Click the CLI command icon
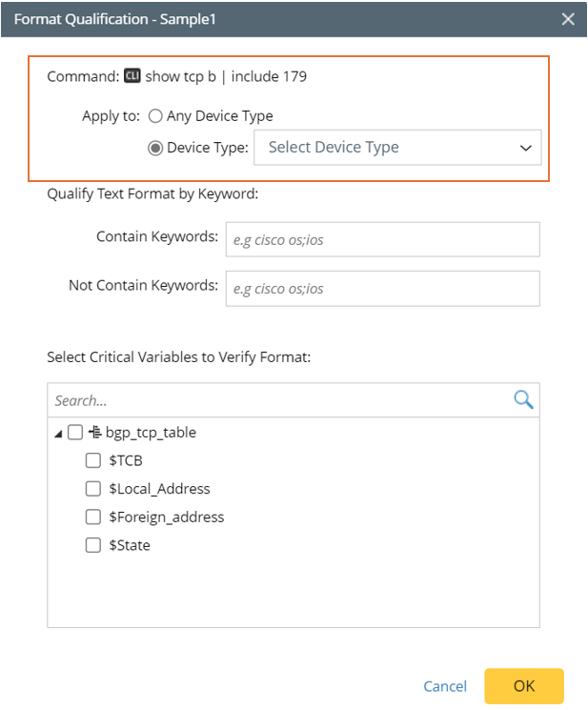The image size is (588, 710). tap(132, 76)
